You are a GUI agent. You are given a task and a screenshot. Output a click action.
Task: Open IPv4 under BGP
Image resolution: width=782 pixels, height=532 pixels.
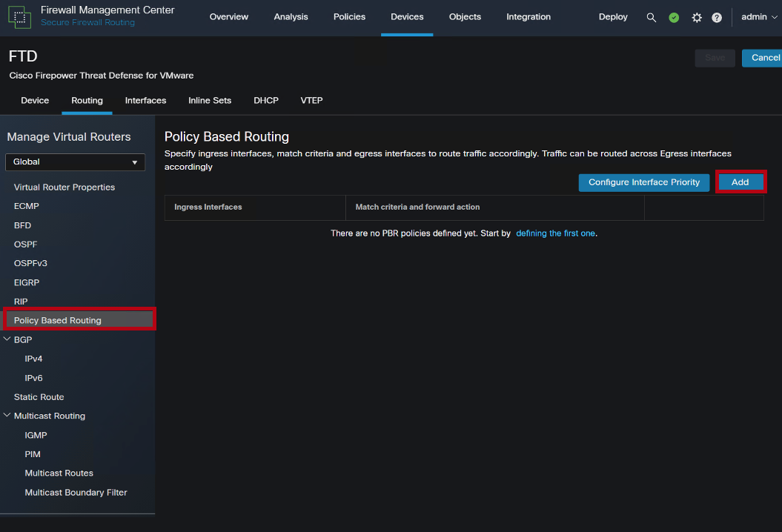click(33, 359)
